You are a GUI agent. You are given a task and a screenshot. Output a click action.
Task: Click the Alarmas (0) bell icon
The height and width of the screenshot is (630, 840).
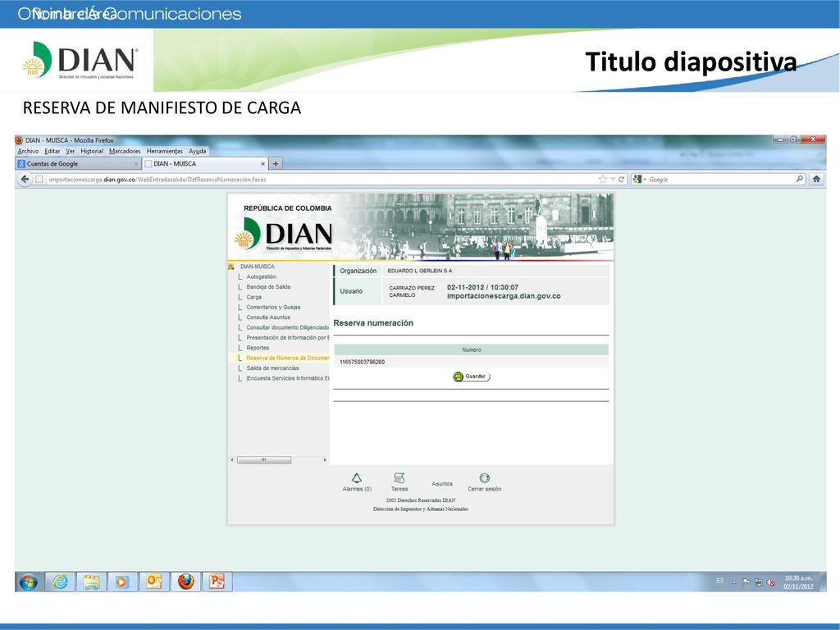click(356, 478)
